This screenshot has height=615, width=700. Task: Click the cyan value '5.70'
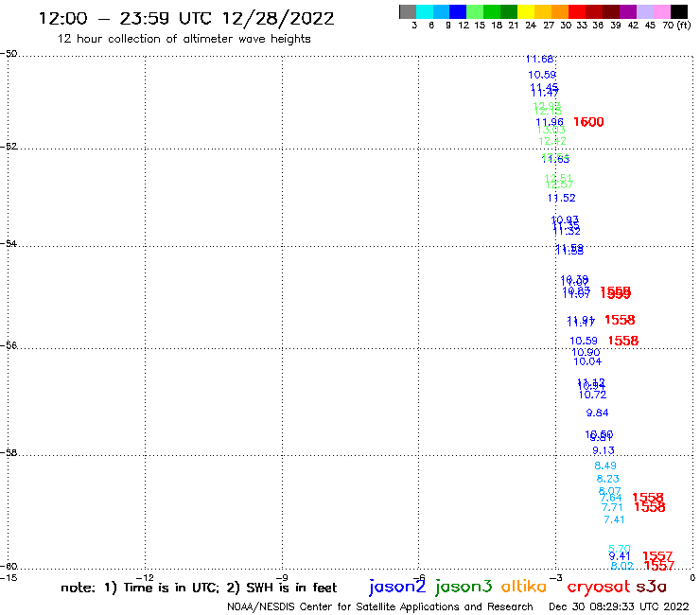tap(620, 549)
